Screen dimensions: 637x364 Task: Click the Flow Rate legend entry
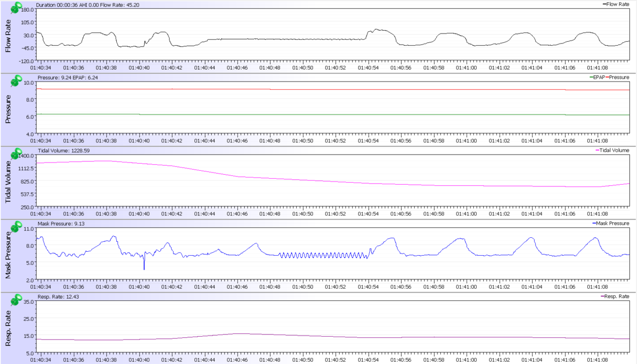coord(615,4)
